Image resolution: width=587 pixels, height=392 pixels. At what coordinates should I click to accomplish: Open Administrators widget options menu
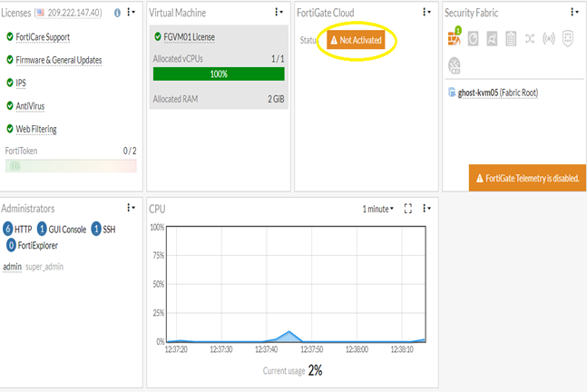(131, 208)
